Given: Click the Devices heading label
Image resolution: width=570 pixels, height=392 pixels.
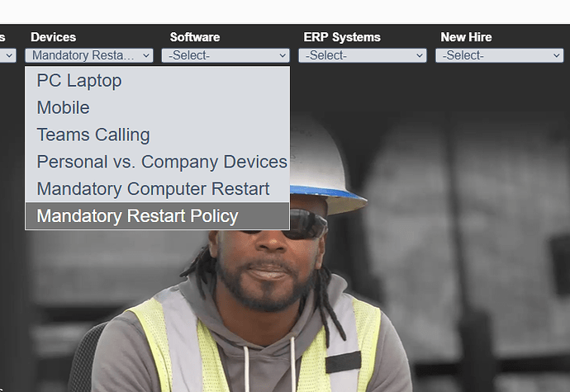Looking at the screenshot, I should 54,37.
